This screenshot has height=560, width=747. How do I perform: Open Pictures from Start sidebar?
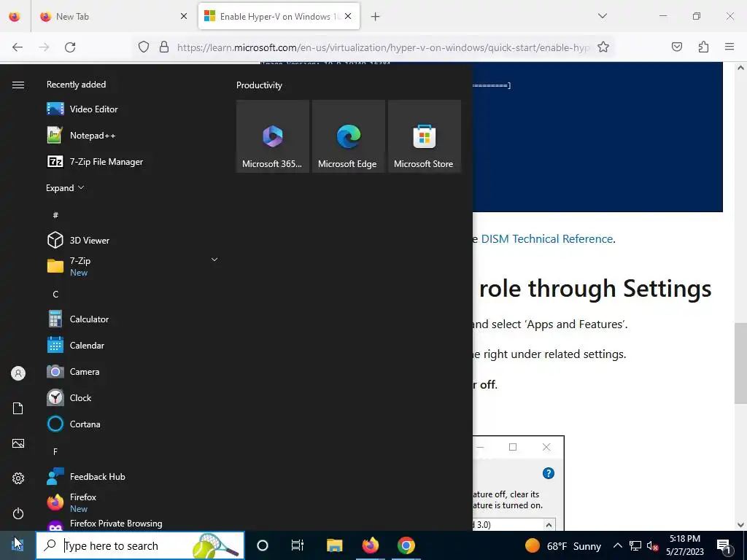coord(18,443)
